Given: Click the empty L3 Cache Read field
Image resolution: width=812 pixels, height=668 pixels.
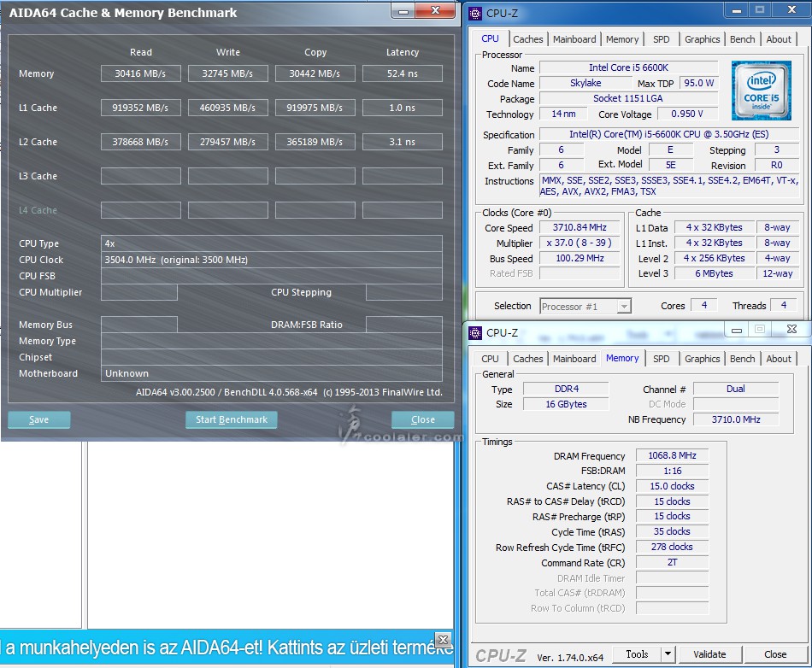Looking at the screenshot, I should pyautogui.click(x=140, y=176).
